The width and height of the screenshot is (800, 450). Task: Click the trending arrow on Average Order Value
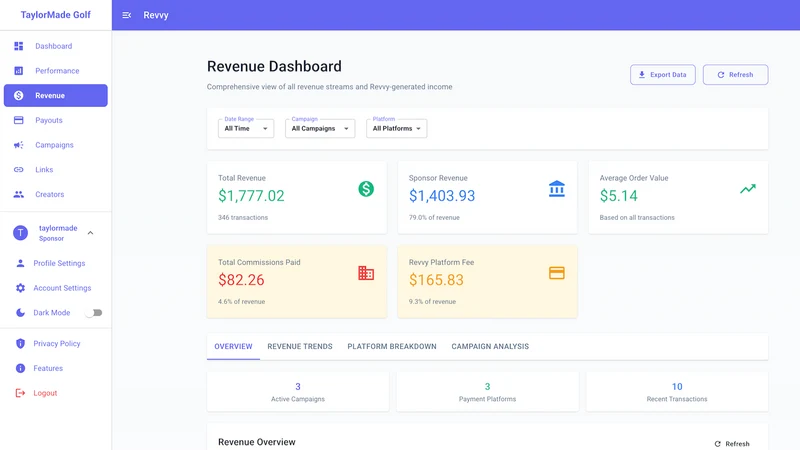point(747,189)
